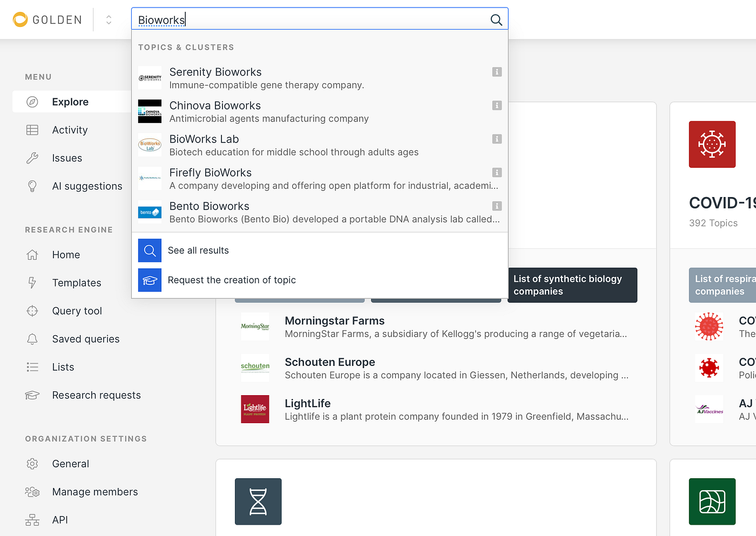Image resolution: width=756 pixels, height=536 pixels.
Task: Click the API network icon
Action: (x=32, y=519)
